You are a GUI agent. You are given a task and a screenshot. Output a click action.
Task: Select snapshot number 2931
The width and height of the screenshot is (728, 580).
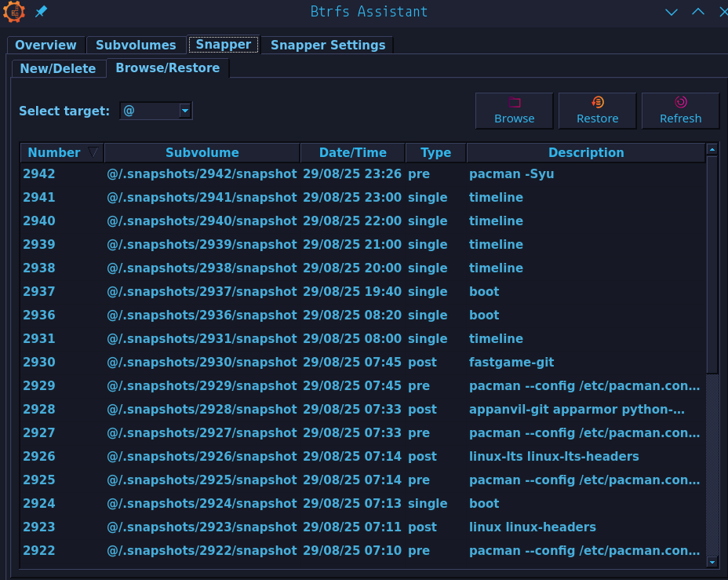39,339
